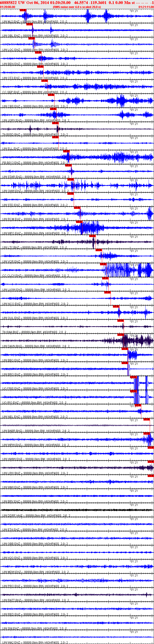Select the 'UW MDW EHZ' station label

click(x=12, y=572)
